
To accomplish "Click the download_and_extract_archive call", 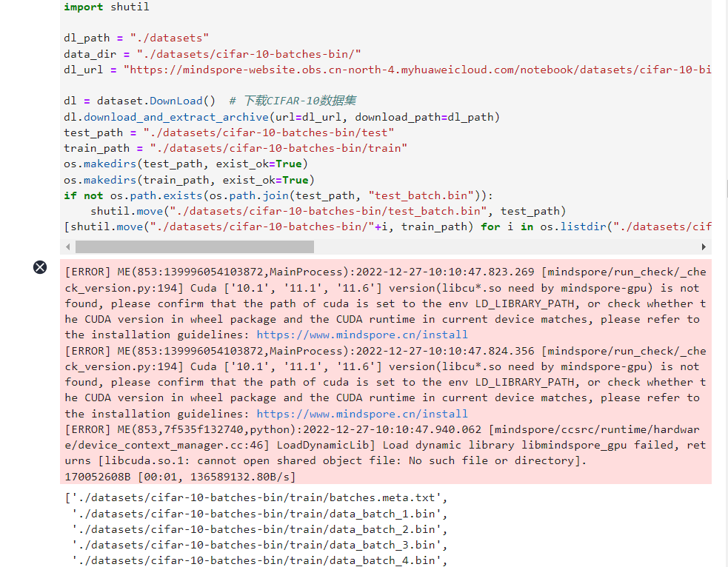I will click(x=281, y=118).
